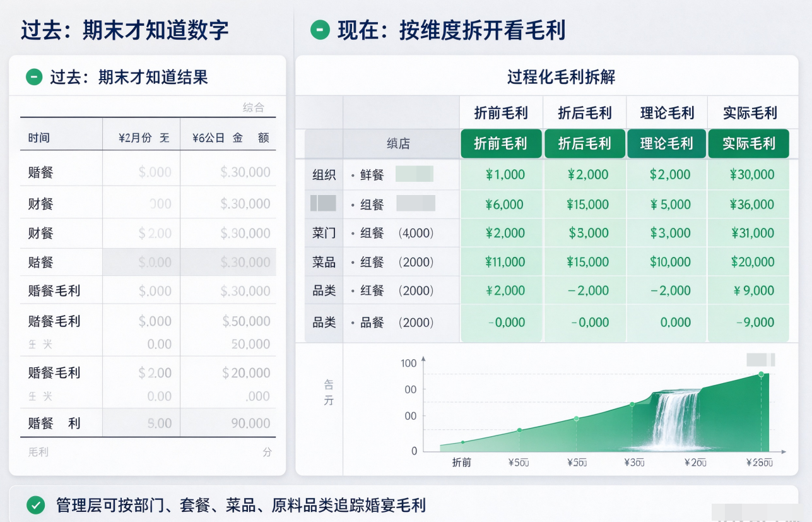Screen dimensions: 812x522
Task: Click the 折前 label on the chart's horizontal axis
Action: pos(462,463)
